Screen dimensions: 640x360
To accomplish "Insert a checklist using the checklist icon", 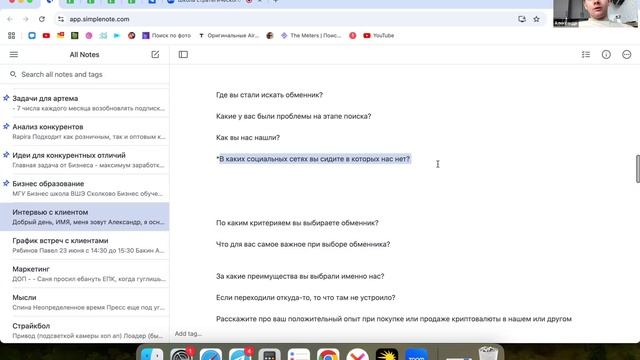I will [586, 54].
